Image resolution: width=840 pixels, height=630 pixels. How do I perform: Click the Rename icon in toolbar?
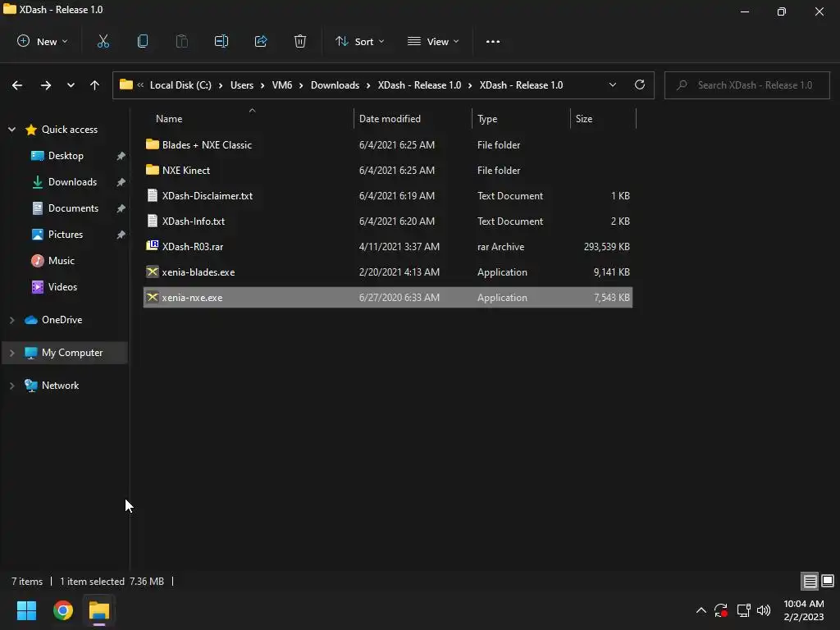(x=221, y=41)
